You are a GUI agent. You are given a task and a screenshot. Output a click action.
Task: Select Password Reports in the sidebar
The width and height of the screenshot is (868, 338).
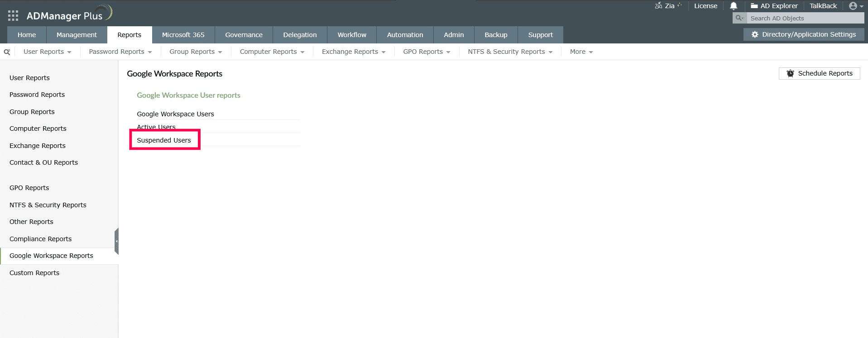[x=37, y=95]
